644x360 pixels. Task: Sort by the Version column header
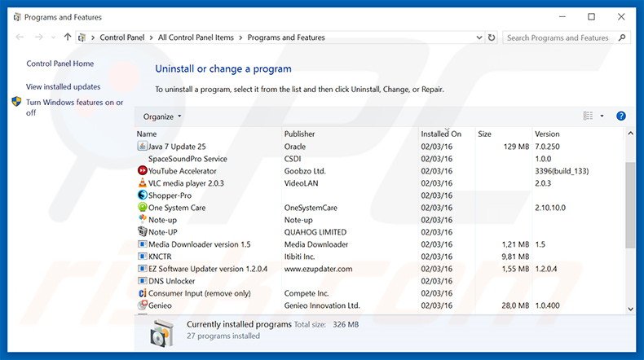(x=547, y=134)
